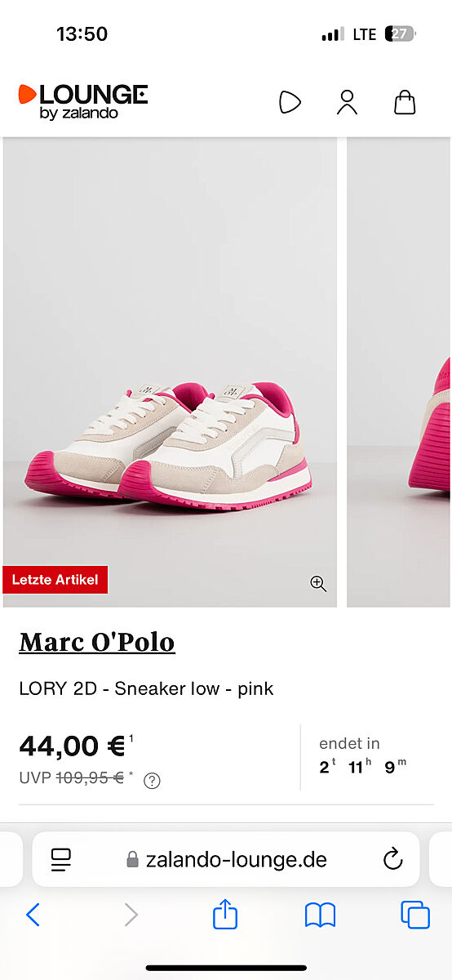Screen dimensions: 452x980
Task: Tap the Lounge by Zalando logo
Action: [83, 101]
